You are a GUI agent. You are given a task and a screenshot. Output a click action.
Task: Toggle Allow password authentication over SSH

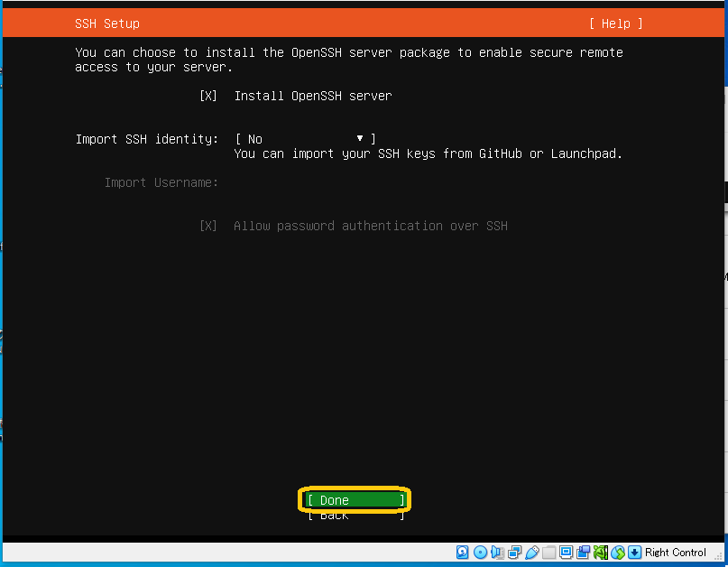tap(208, 226)
